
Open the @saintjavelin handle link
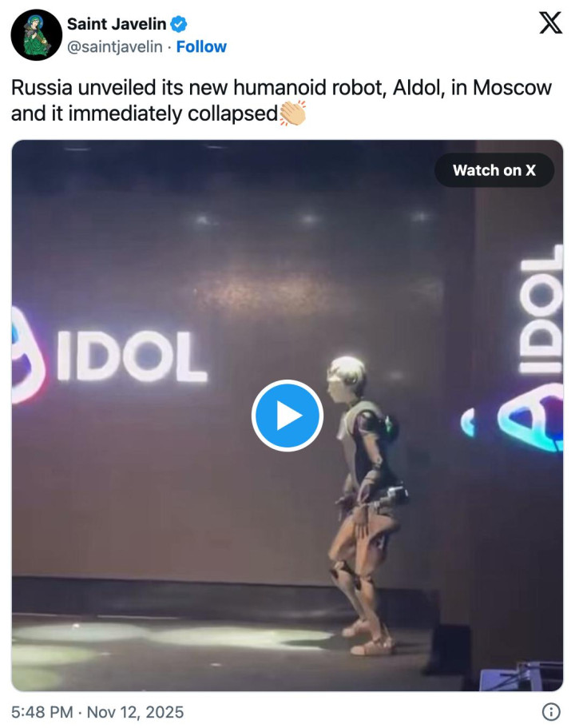coord(115,47)
